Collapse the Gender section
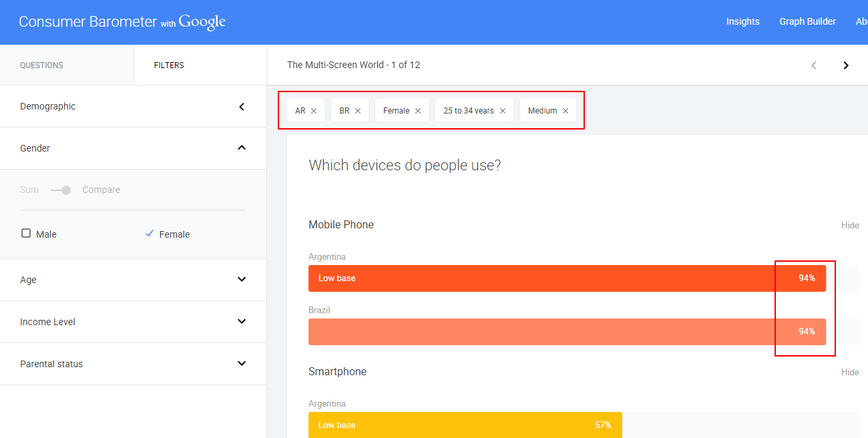Image resolution: width=868 pixels, height=438 pixels. [242, 148]
